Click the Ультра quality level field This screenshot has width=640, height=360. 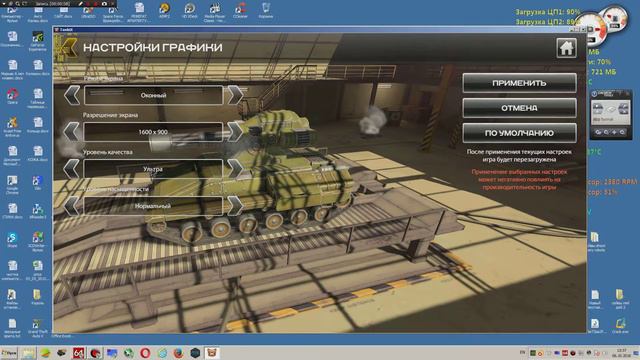pos(153,169)
